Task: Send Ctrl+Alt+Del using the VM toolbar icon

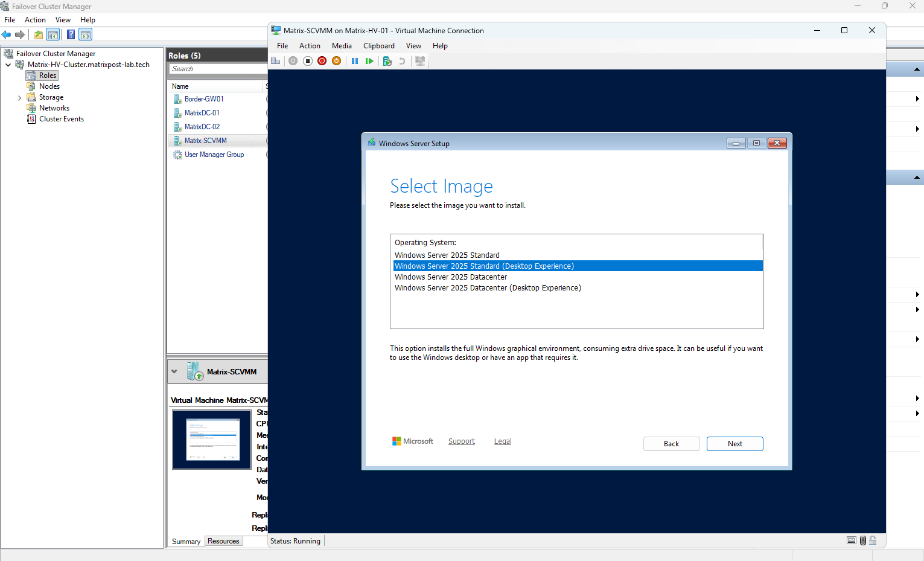Action: [x=276, y=61]
